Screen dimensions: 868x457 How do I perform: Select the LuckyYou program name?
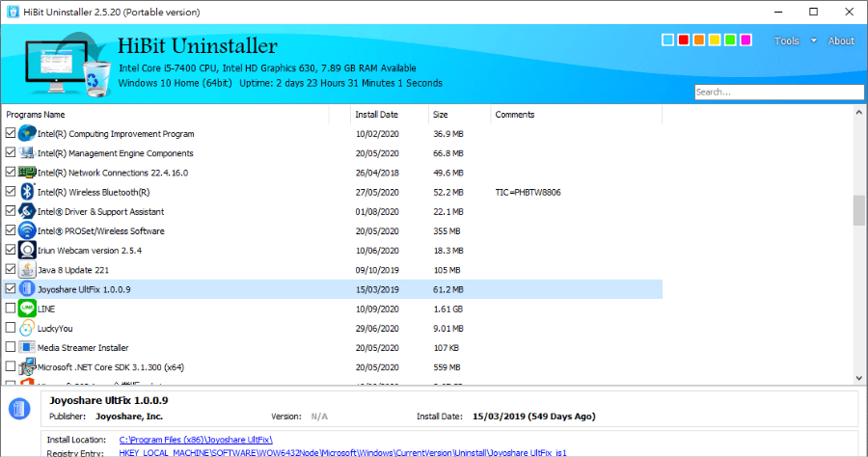pyautogui.click(x=55, y=328)
